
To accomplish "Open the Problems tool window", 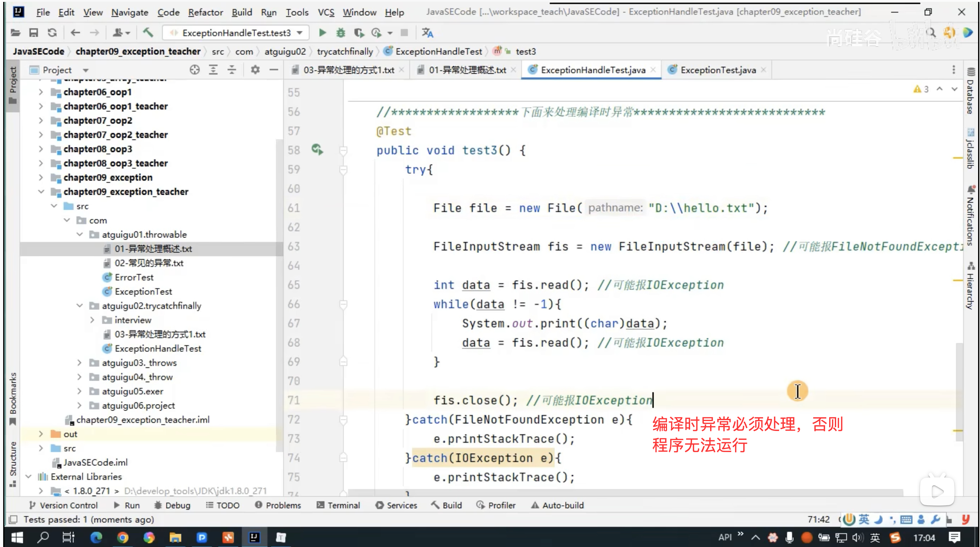I will click(x=278, y=505).
